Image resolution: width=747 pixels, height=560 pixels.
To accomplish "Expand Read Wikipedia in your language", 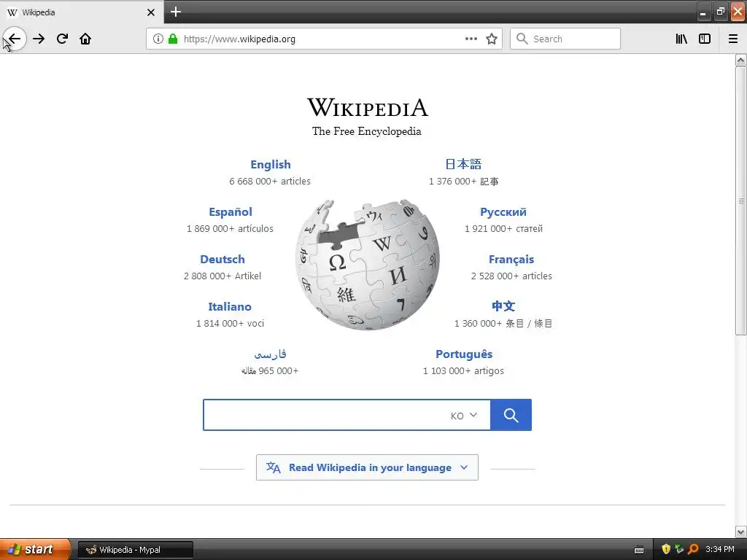I will tap(367, 467).
